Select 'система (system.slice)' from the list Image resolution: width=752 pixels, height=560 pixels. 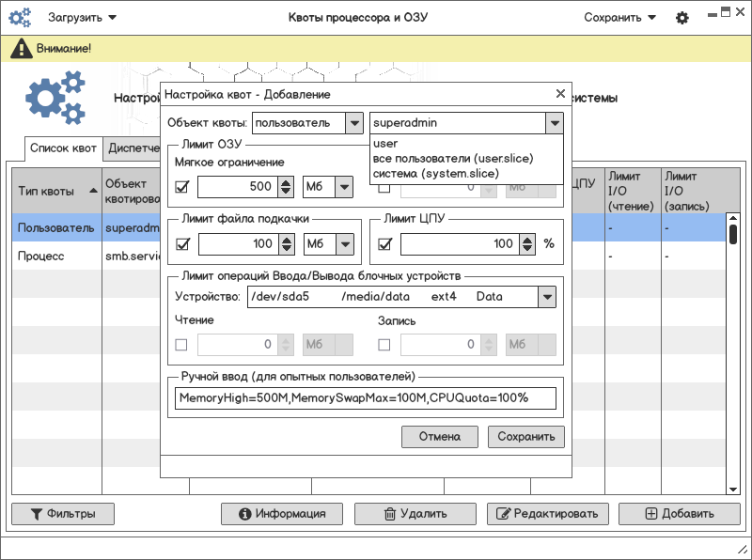pyautogui.click(x=421, y=173)
